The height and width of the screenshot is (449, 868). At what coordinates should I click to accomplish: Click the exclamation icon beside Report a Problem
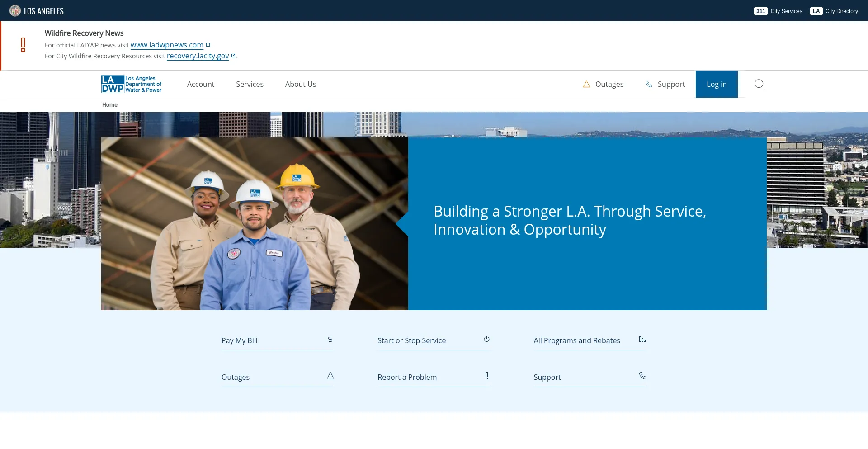[486, 376]
